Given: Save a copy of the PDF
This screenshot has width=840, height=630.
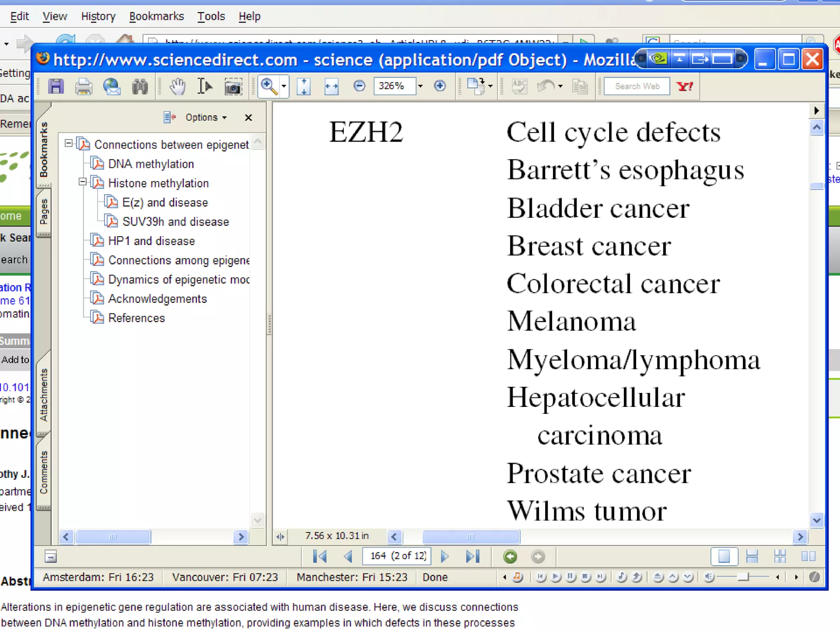Looking at the screenshot, I should pyautogui.click(x=56, y=87).
